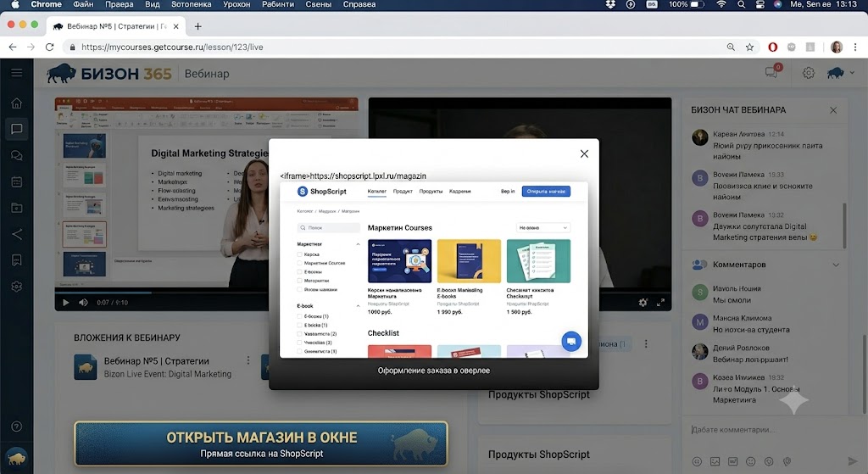Open a new Chrome tab
The height and width of the screenshot is (474, 868).
click(x=198, y=26)
